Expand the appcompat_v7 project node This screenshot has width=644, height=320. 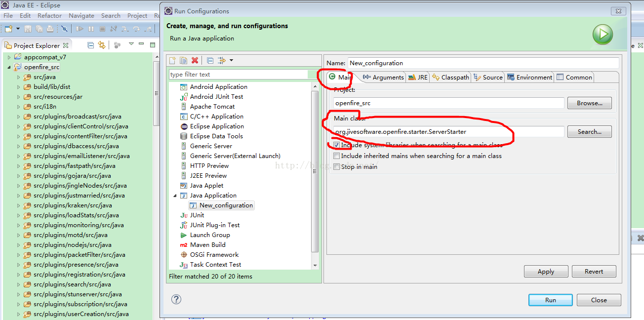9,57
